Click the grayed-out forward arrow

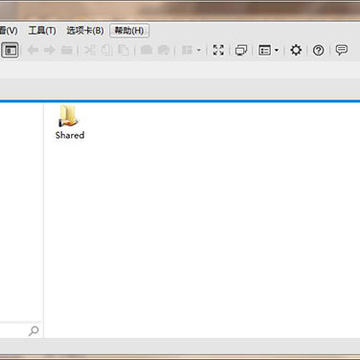[x=49, y=50]
